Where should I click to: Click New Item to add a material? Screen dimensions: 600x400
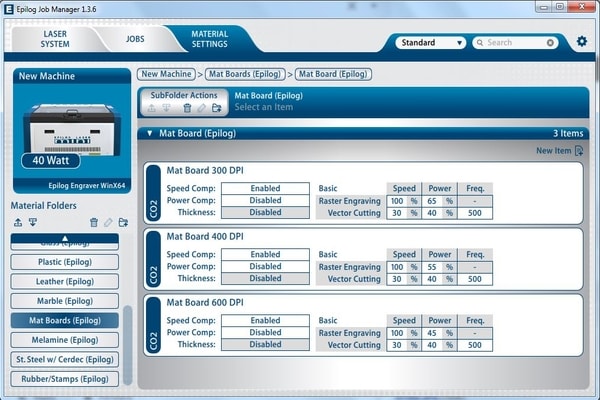point(559,151)
